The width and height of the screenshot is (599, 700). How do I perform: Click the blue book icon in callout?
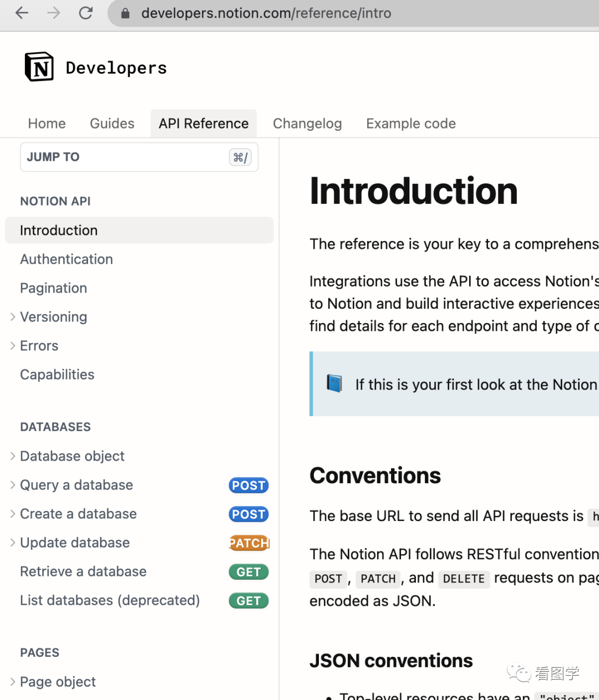(x=334, y=384)
